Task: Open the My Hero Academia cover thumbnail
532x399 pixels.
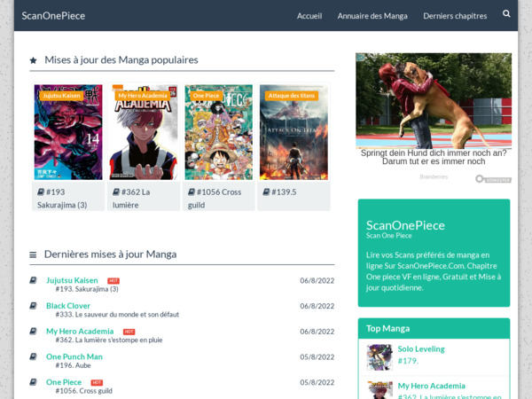Action: coord(143,132)
